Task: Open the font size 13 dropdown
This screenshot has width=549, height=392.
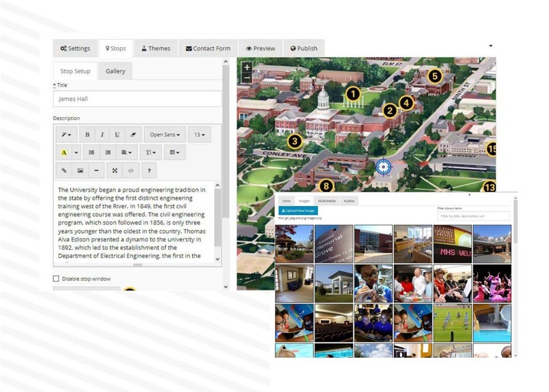Action: point(200,135)
